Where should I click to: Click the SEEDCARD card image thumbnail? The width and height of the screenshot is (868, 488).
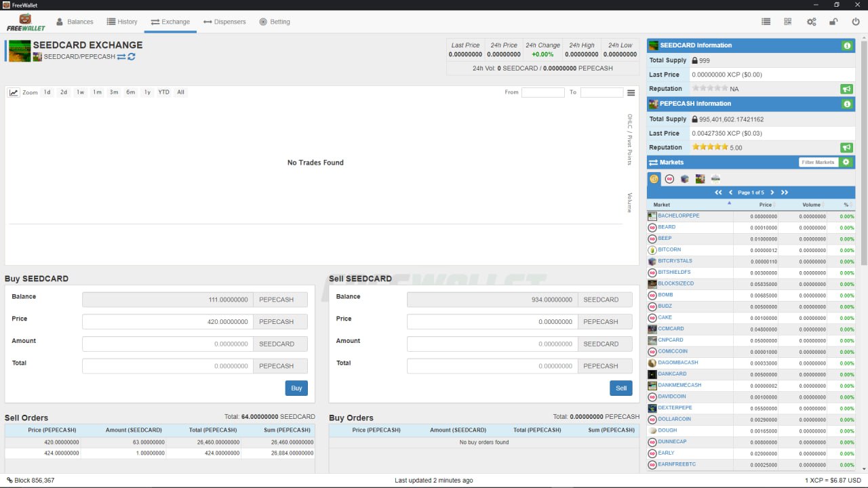[x=20, y=52]
